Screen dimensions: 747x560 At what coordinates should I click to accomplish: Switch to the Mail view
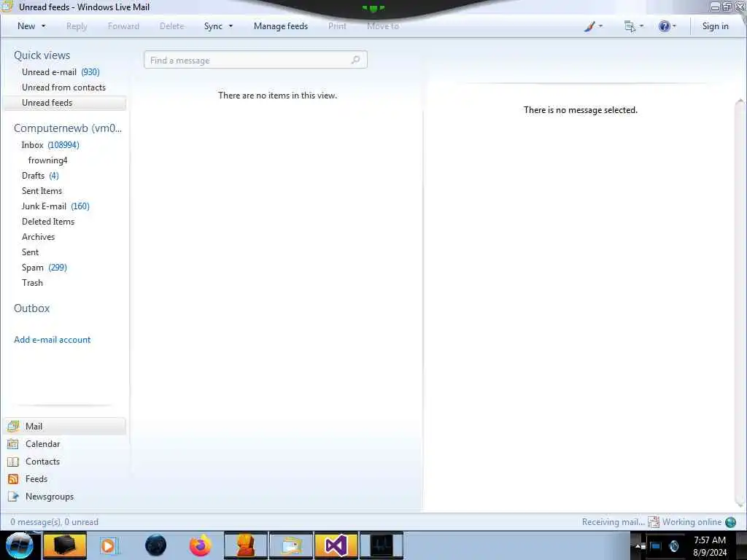click(66, 426)
